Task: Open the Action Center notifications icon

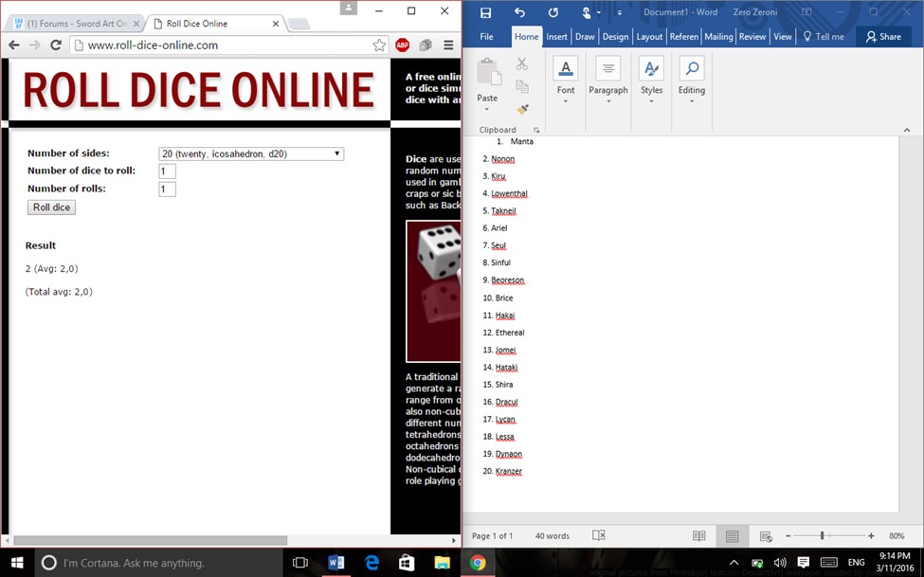Action: click(803, 563)
